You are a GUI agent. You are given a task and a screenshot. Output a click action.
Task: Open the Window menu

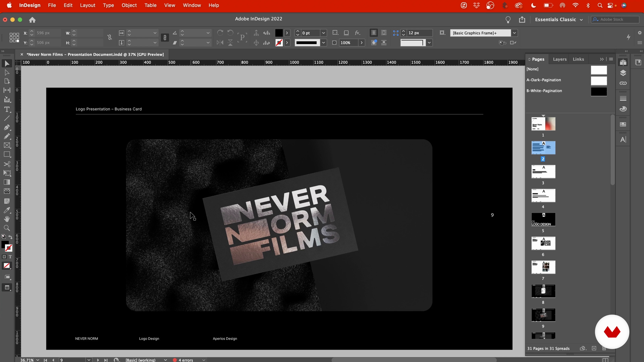tap(192, 5)
